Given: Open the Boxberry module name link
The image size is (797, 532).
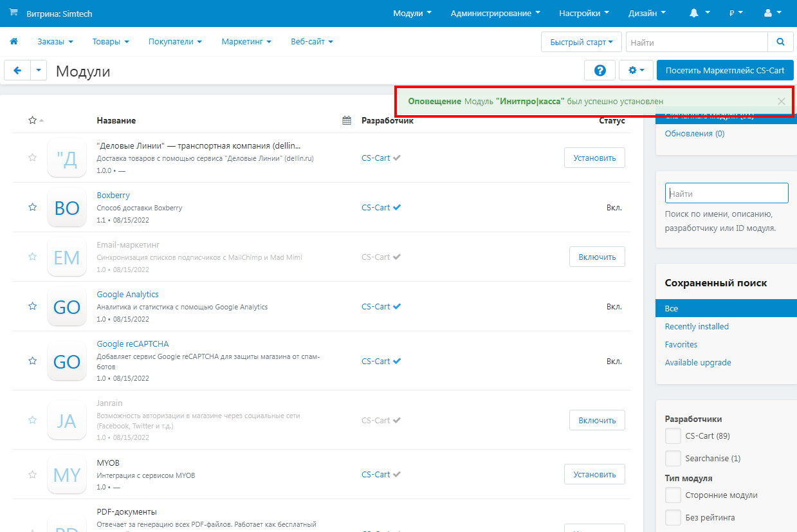Looking at the screenshot, I should pyautogui.click(x=113, y=195).
